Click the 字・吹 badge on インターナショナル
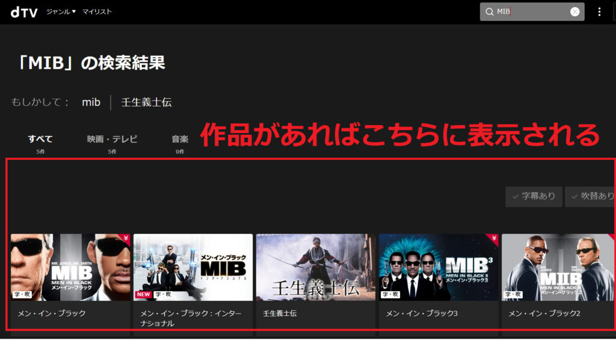 [x=162, y=294]
